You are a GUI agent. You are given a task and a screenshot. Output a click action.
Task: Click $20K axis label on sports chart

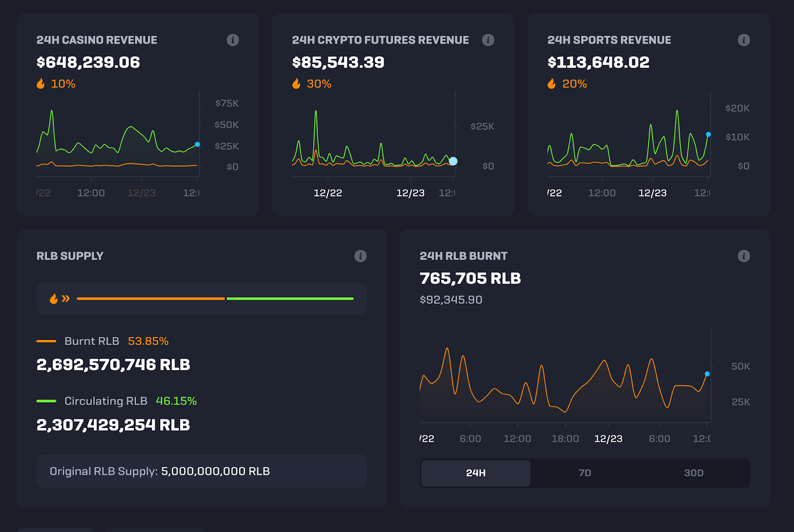click(737, 108)
